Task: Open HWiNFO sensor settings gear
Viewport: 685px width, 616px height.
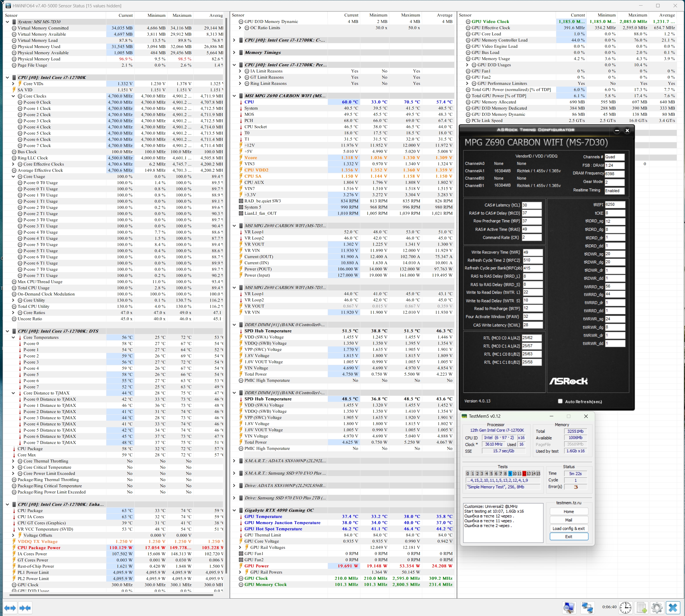Action: (657, 608)
